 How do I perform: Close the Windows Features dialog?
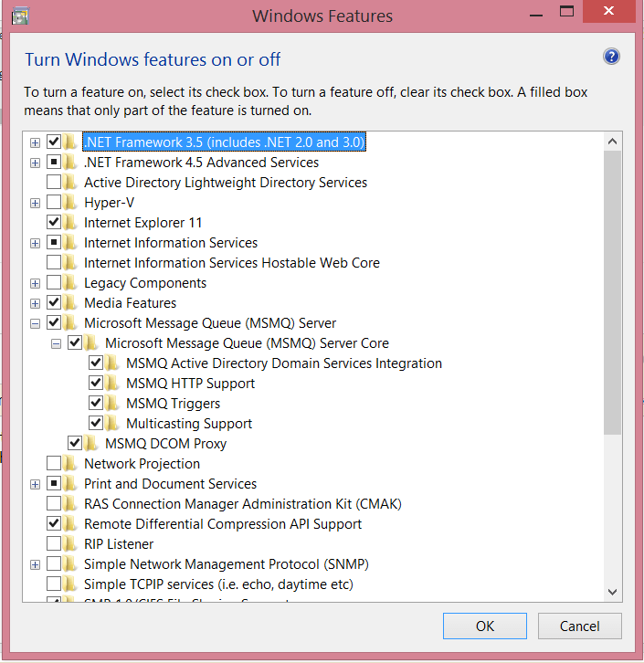point(608,11)
